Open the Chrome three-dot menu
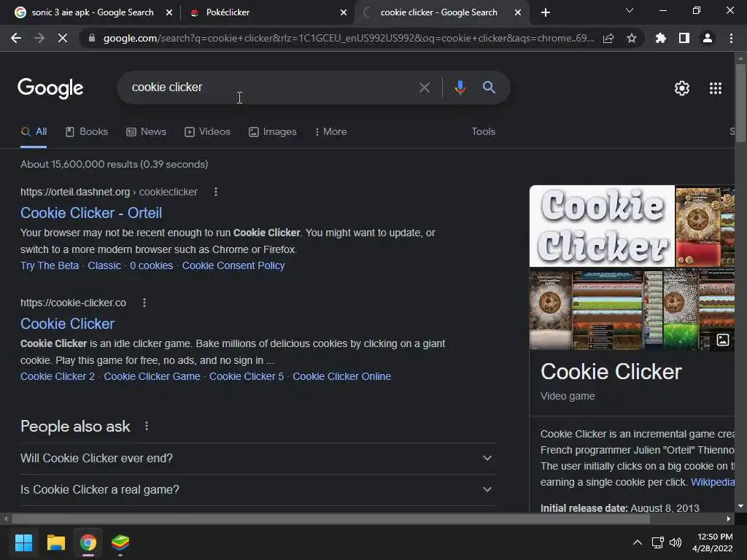Screen dimensions: 747x560 coord(731,38)
